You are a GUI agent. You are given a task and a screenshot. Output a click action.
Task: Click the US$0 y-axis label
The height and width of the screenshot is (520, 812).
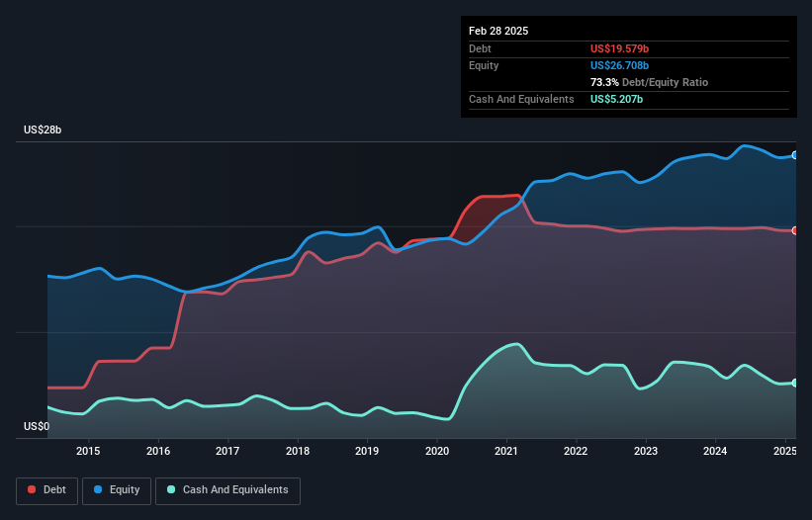point(37,426)
